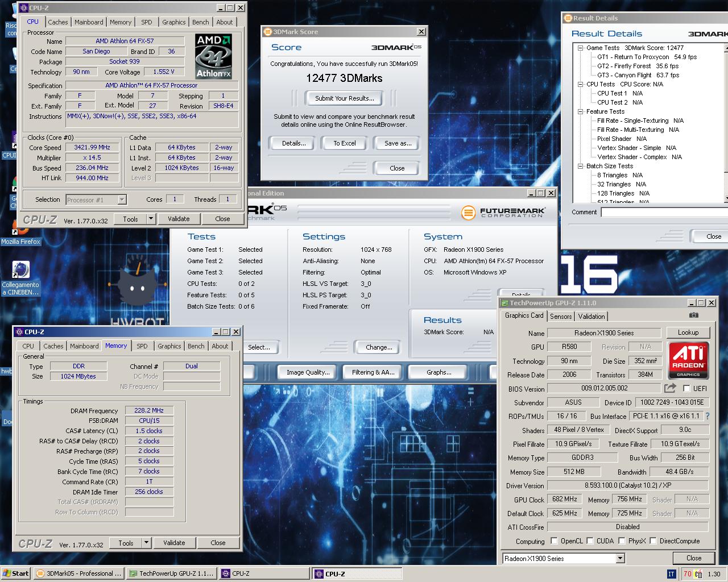The height and width of the screenshot is (582, 728).
Task: Click the Graphs button in 3DMark05
Action: pos(439,372)
